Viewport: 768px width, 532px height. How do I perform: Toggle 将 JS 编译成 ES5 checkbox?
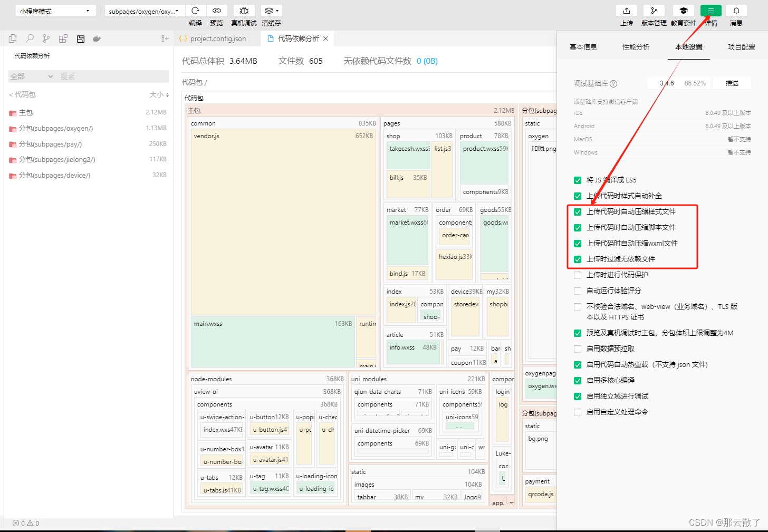578,180
